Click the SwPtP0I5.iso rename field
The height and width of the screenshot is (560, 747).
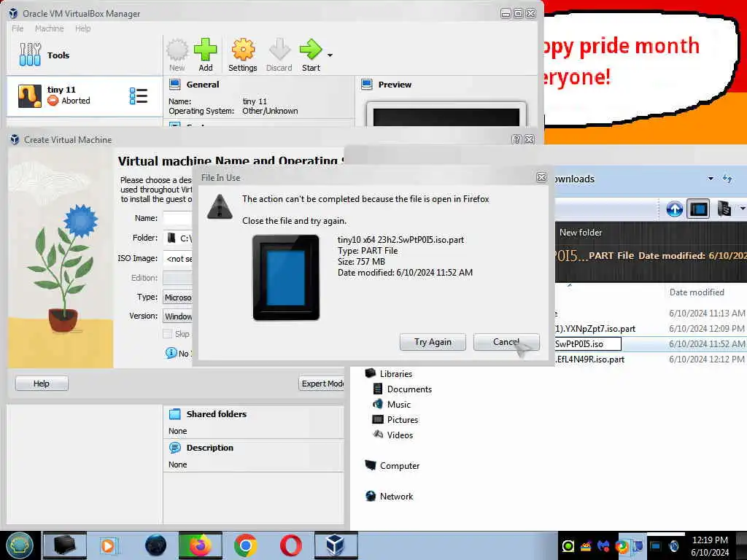click(x=587, y=344)
